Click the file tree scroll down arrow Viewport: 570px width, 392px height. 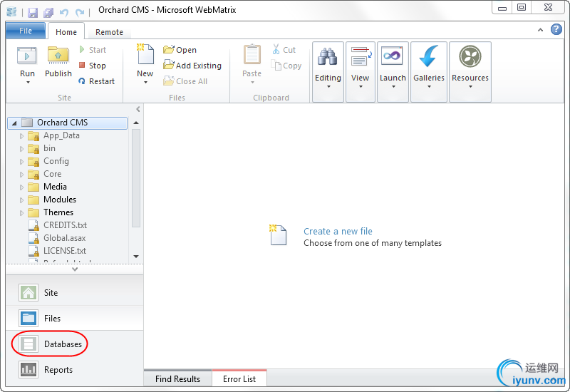pos(136,257)
